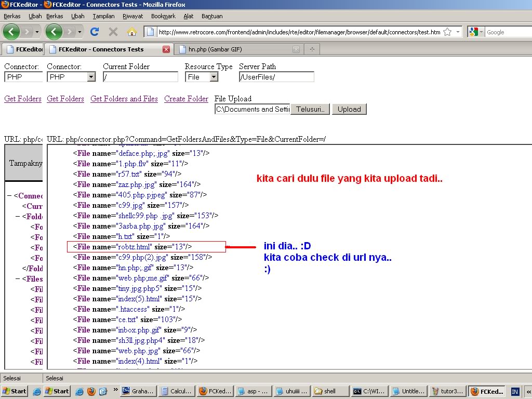
Task: Open the Alat menu
Action: click(x=188, y=16)
